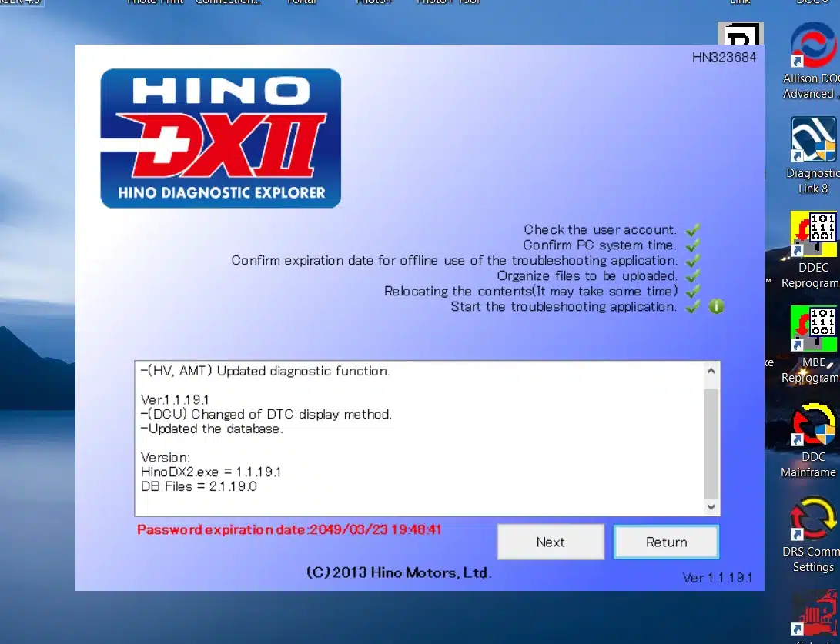Open the Allison DOC Advanced desktop shortcut
This screenshot has width=840, height=644.
813,47
